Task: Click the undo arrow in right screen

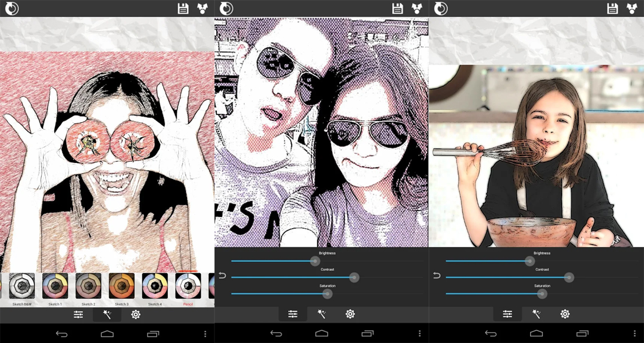Action: pyautogui.click(x=437, y=276)
